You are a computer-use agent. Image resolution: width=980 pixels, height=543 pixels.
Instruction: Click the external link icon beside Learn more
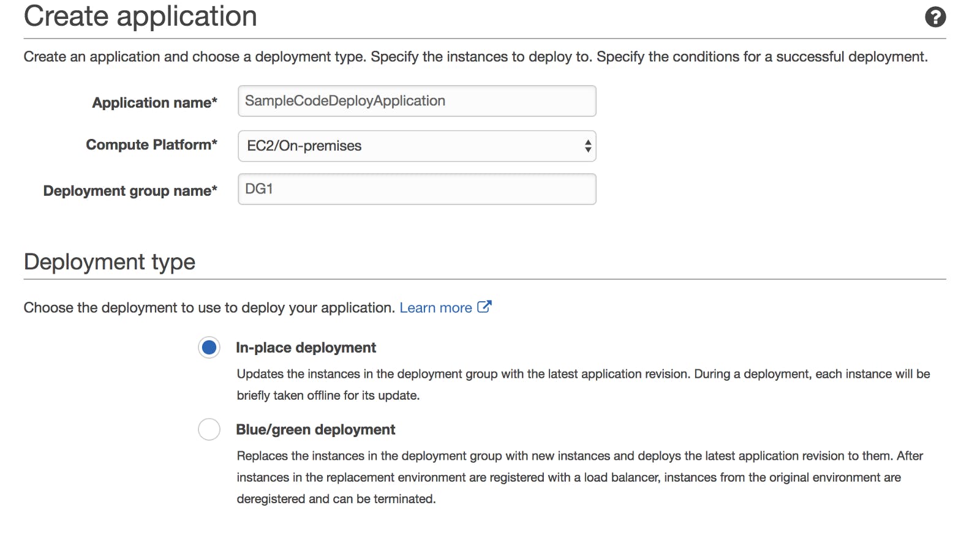484,307
